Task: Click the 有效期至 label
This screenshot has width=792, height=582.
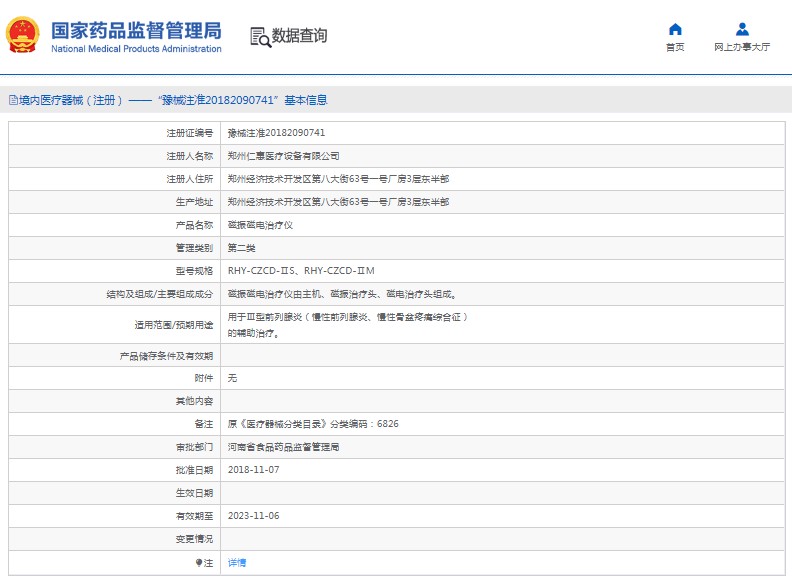Action: tap(194, 516)
